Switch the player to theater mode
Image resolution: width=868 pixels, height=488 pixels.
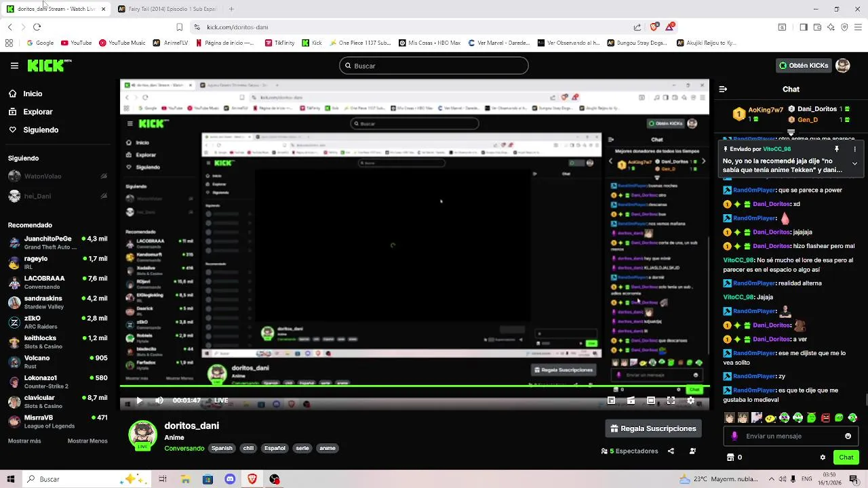pyautogui.click(x=651, y=401)
